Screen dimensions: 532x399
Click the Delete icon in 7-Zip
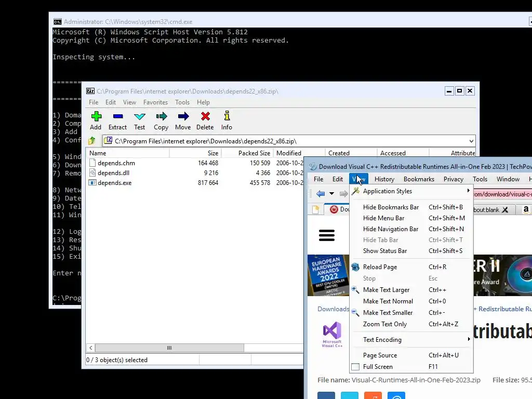[x=205, y=116]
